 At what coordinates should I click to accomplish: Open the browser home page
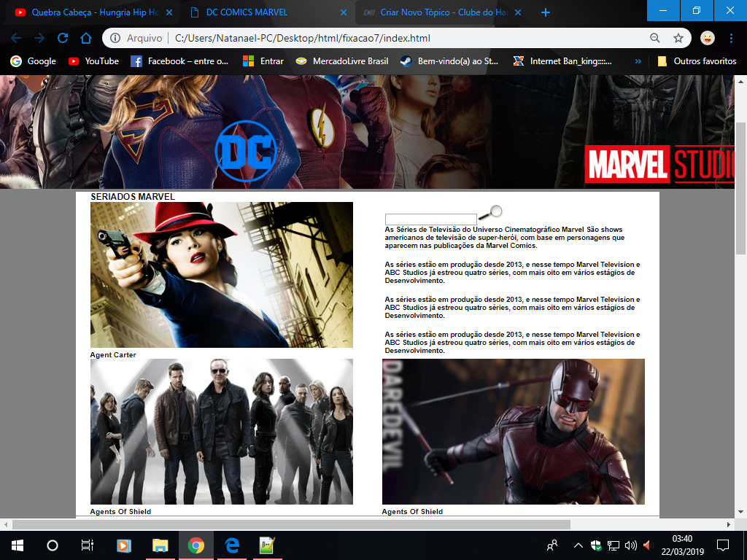(x=86, y=38)
